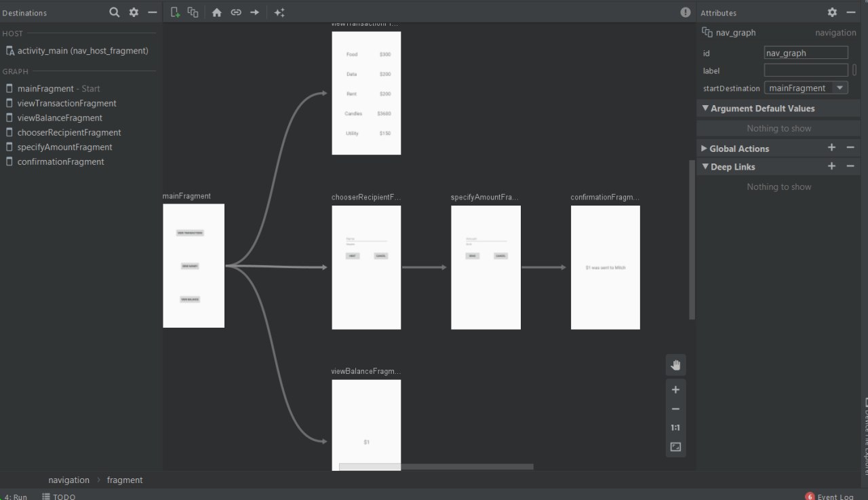Select viewBalanceFragment preview on canvas
Image resolution: width=868 pixels, height=500 pixels.
[366, 425]
